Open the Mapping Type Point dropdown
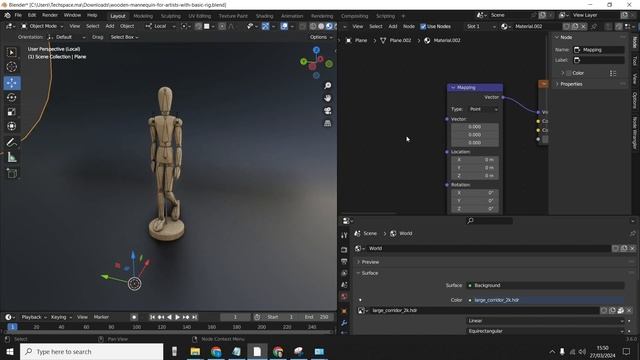The width and height of the screenshot is (640, 360). click(484, 109)
